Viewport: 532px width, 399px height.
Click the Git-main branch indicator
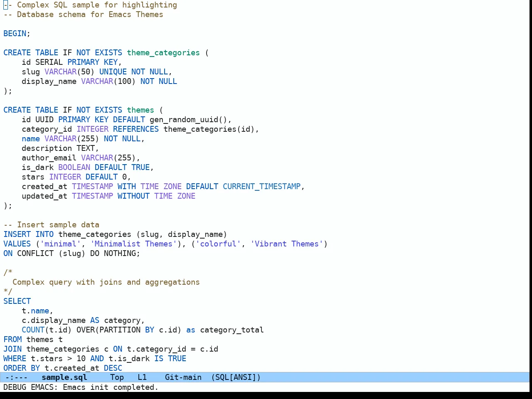(x=183, y=377)
